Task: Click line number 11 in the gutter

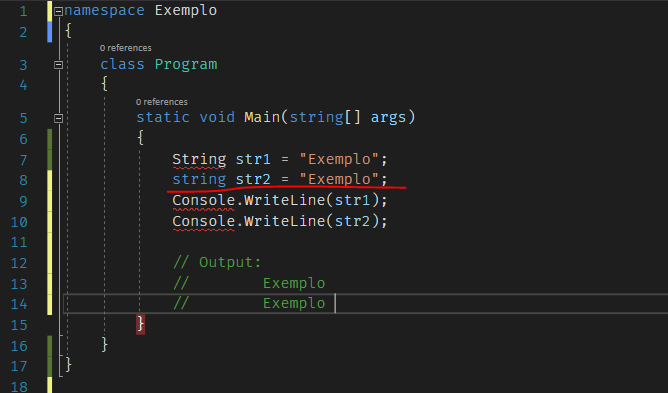Action: pyautogui.click(x=19, y=243)
